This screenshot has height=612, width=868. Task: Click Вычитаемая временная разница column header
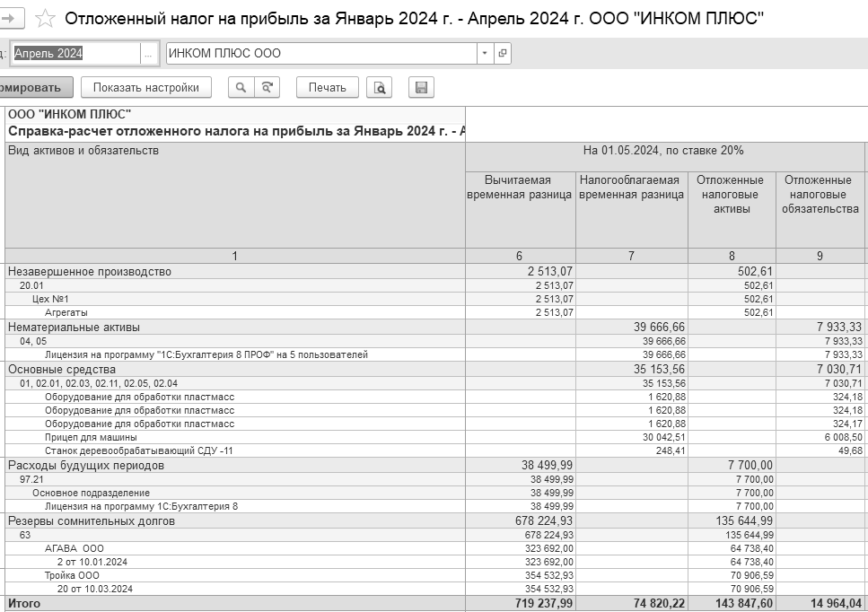(521, 210)
